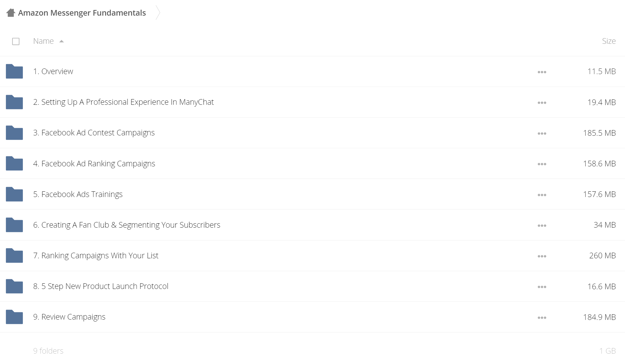Open the 1. Overview folder icon
The width and height of the screenshot is (625, 364).
point(14,71)
